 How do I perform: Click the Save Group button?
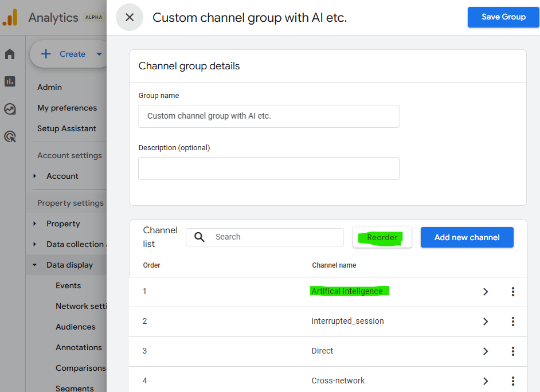503,17
